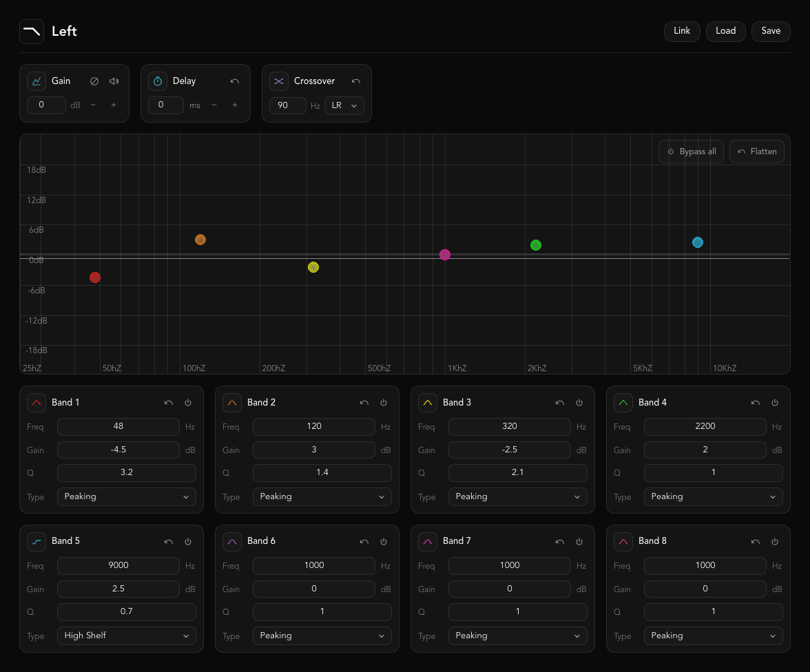Reset Band 2 settings
The width and height of the screenshot is (810, 672).
(364, 402)
